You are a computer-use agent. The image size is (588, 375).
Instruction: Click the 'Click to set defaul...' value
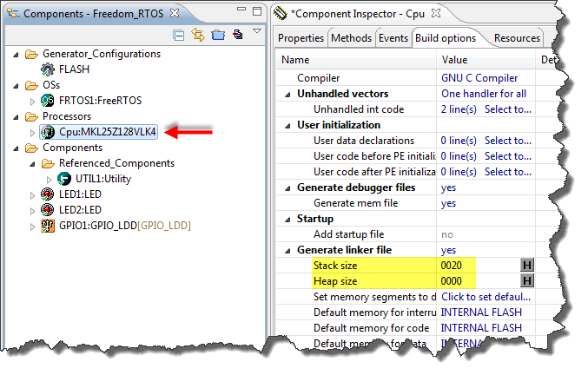click(x=486, y=297)
